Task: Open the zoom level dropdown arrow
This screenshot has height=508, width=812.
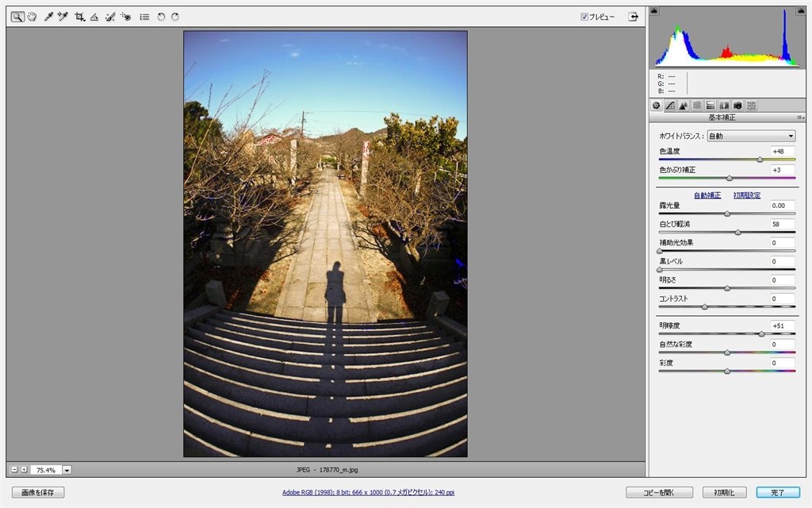Action: pyautogui.click(x=67, y=470)
